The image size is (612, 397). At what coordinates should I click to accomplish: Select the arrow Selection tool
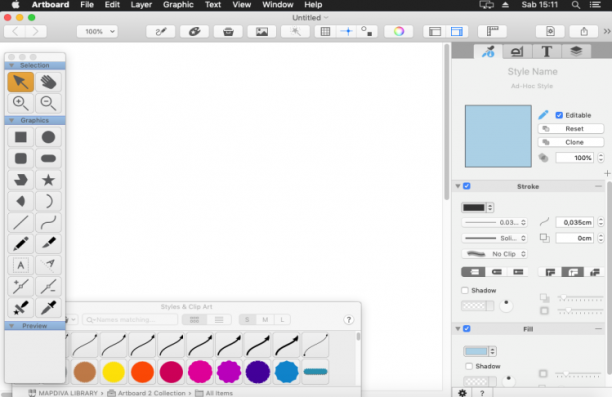click(20, 82)
